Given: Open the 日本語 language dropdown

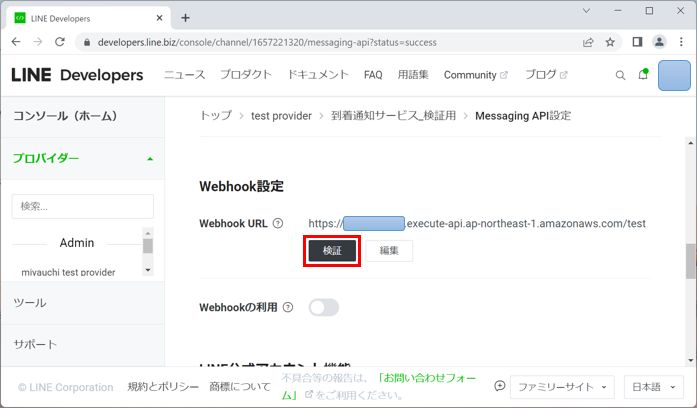Looking at the screenshot, I should [653, 387].
